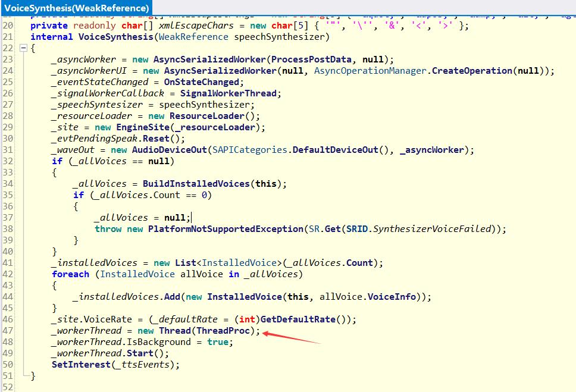Click the PlatformNotSupportedException type
The height and width of the screenshot is (392, 576).
point(226,229)
